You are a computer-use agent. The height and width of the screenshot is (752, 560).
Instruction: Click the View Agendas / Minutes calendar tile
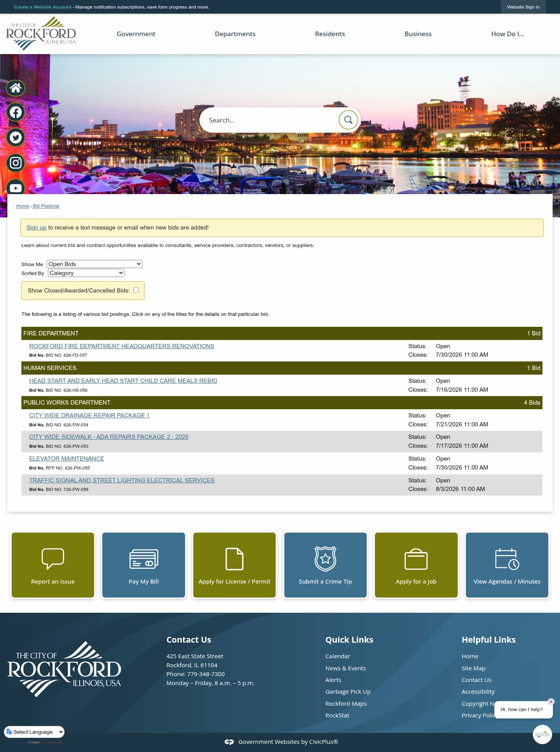tap(507, 565)
